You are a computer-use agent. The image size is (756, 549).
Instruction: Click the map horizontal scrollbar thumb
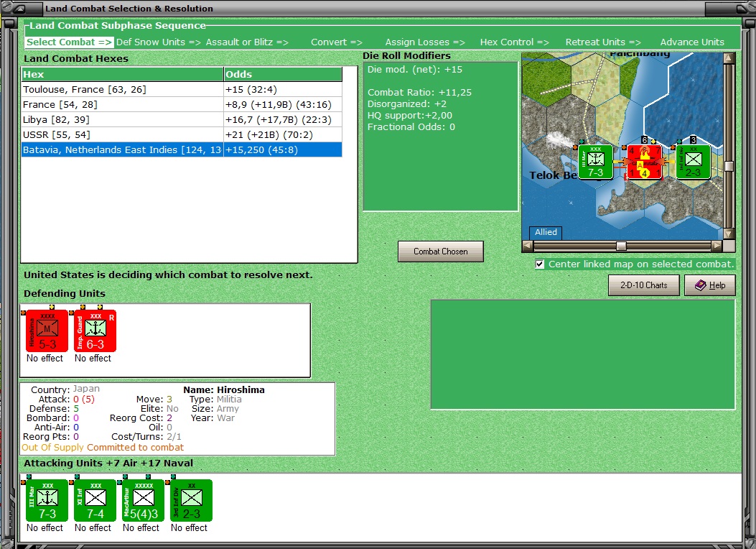pyautogui.click(x=622, y=246)
